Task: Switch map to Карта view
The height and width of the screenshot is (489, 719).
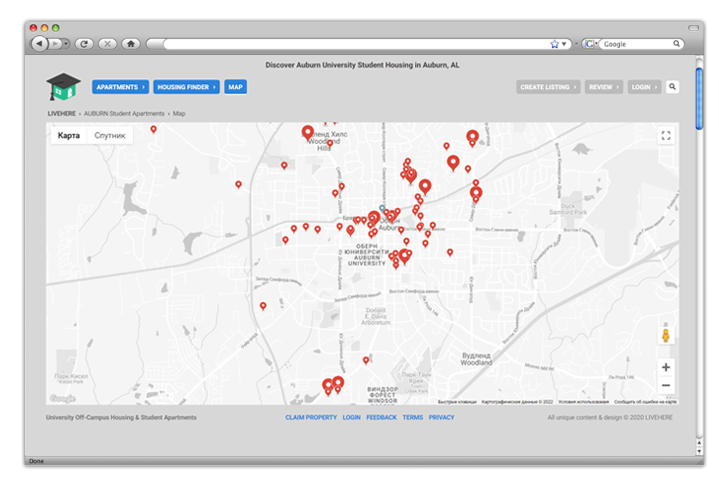Action: click(69, 135)
